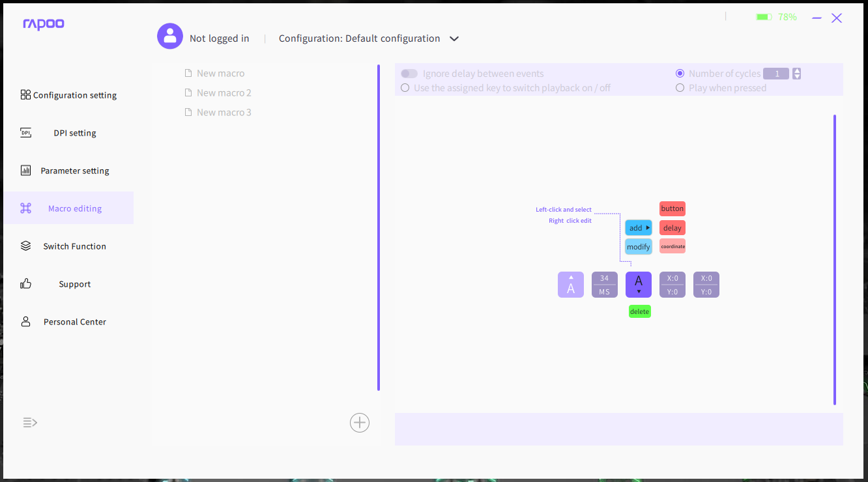Toggle Ignore delay between events switch
Screen dimensions: 868x482
409,74
